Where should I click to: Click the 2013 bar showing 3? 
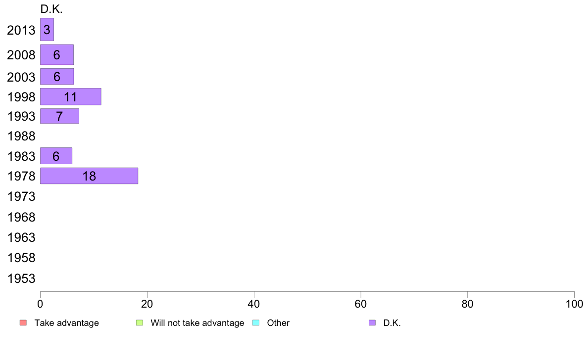[x=47, y=30]
